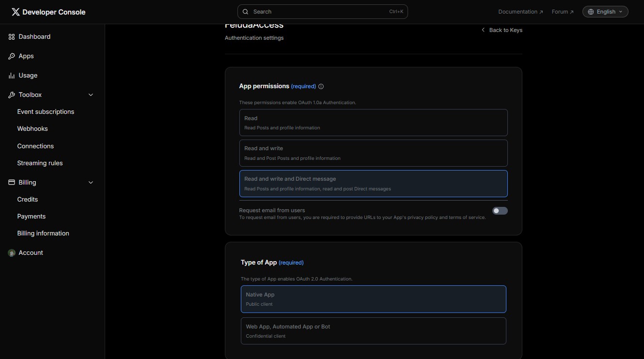Viewport: 644px width, 359px height.
Task: Collapse the Billing section chevron
Action: point(91,183)
